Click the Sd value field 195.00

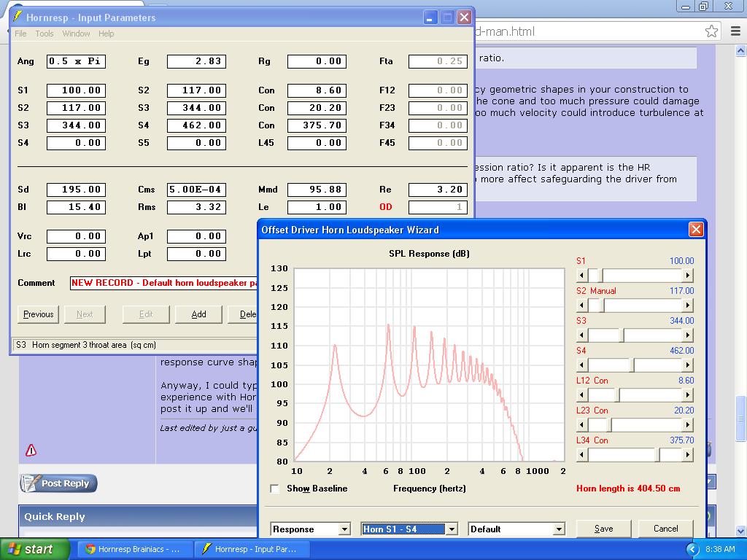click(x=76, y=190)
